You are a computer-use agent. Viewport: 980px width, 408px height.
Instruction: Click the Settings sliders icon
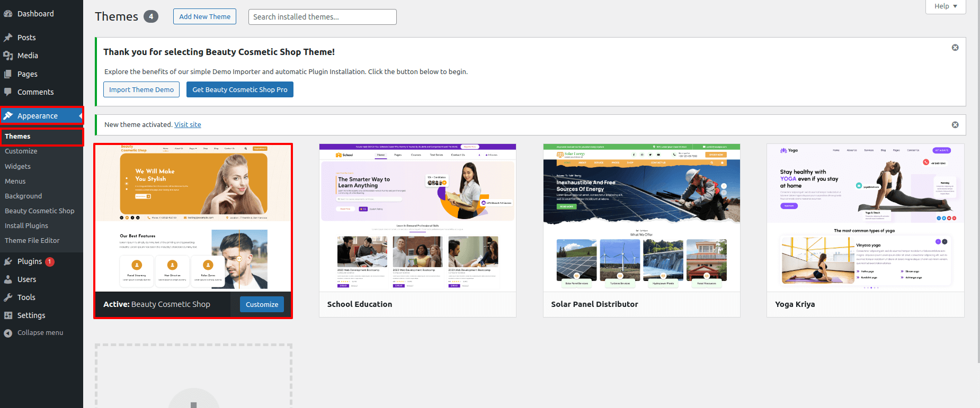8,315
